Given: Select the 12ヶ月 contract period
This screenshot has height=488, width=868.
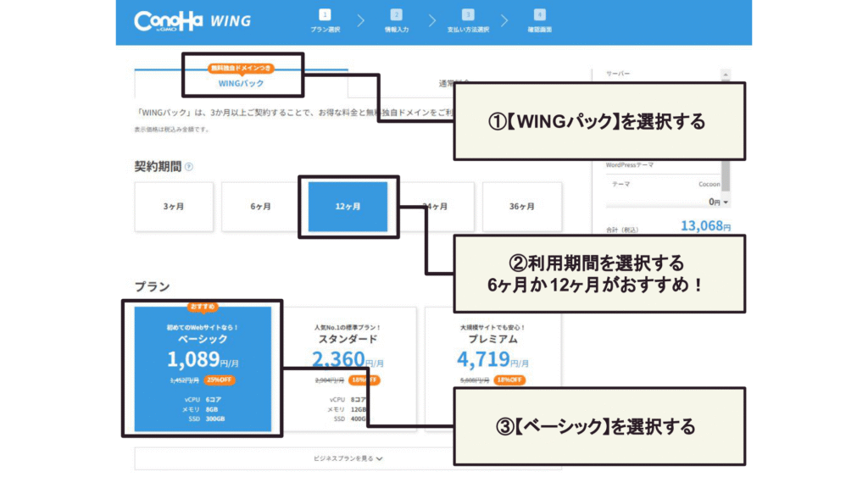Looking at the screenshot, I should (x=348, y=207).
